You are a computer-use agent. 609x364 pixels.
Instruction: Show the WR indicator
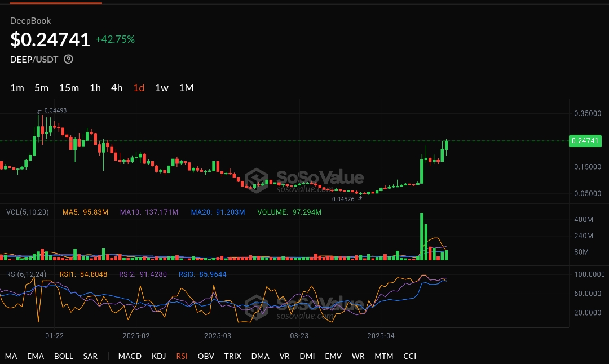click(x=358, y=356)
